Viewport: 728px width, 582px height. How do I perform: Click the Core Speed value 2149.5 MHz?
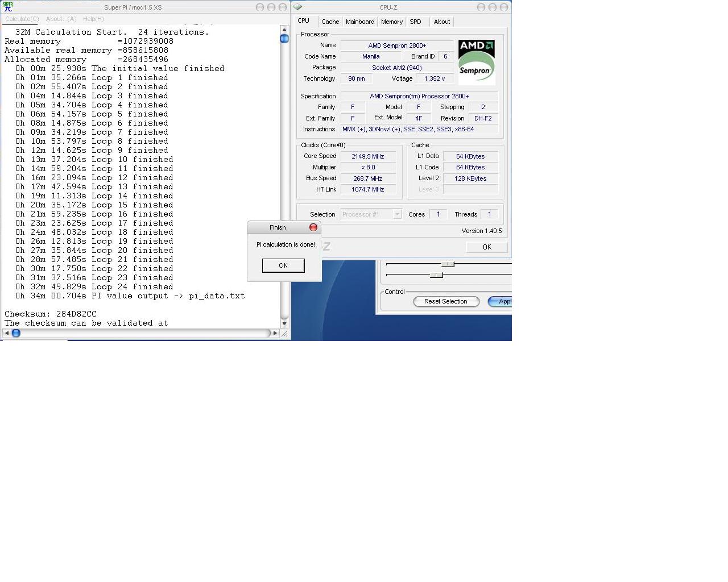368,156
